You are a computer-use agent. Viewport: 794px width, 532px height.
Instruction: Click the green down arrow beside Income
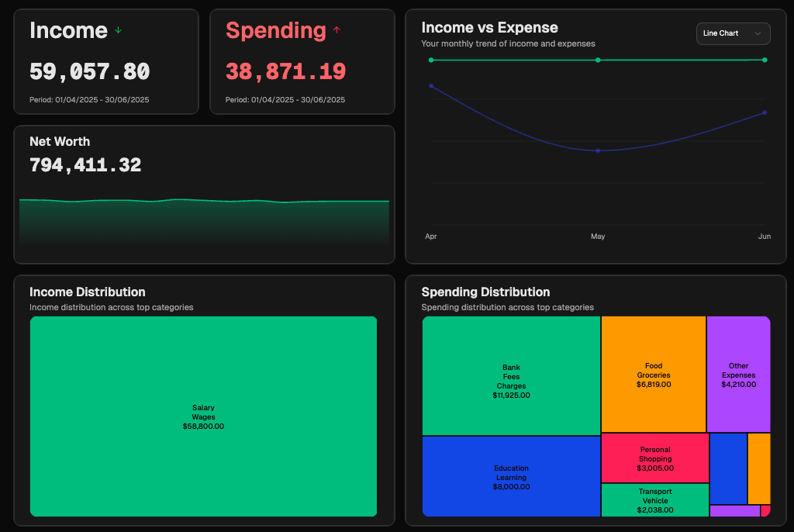[x=119, y=30]
